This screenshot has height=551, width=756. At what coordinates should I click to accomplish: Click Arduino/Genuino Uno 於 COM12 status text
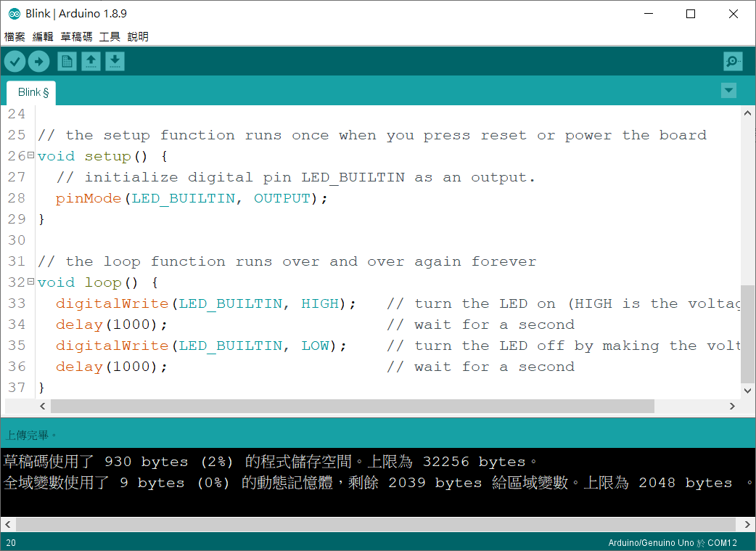pos(672,542)
